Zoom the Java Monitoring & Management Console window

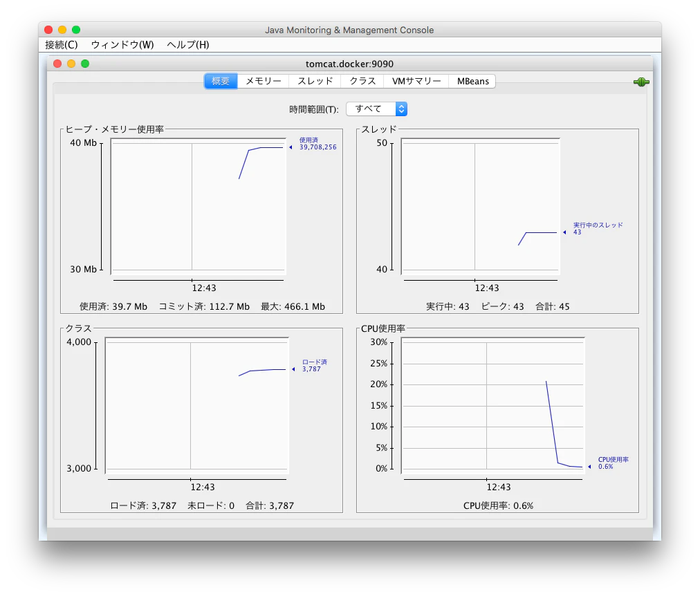[76, 30]
